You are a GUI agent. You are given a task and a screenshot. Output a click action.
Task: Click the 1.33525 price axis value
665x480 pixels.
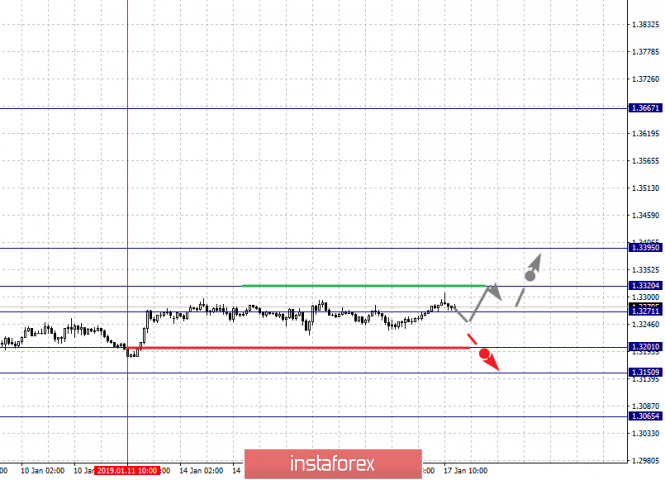[x=645, y=270]
